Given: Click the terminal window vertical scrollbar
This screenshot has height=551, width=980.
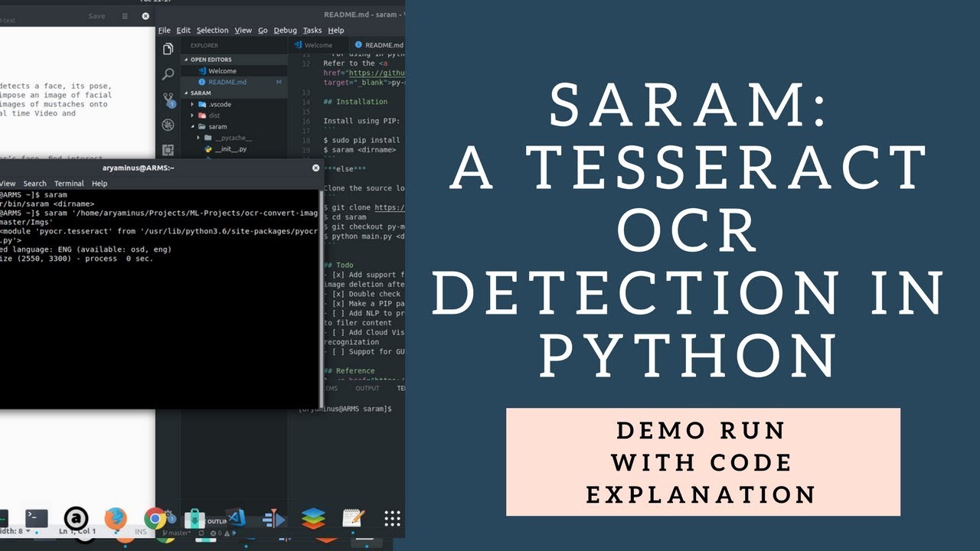Looking at the screenshot, I should [322, 298].
